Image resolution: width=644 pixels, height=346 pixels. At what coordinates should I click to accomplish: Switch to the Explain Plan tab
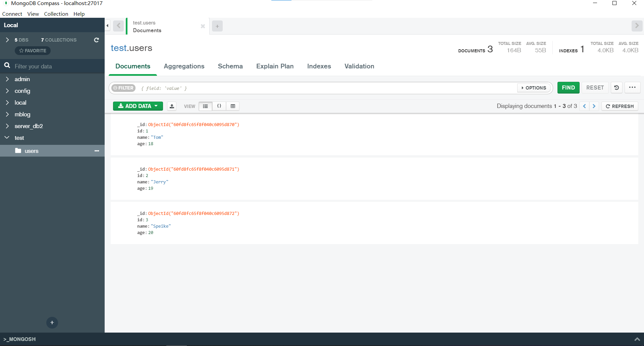coord(275,66)
